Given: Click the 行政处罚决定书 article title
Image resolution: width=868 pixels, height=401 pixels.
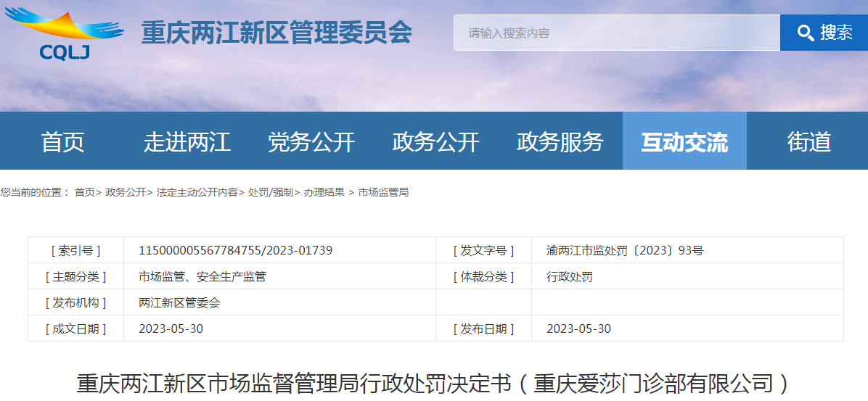Looking at the screenshot, I should [x=434, y=384].
